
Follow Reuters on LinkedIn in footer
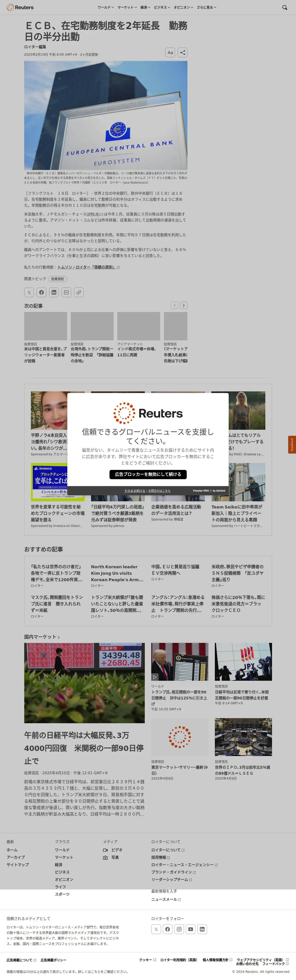click(x=202, y=929)
